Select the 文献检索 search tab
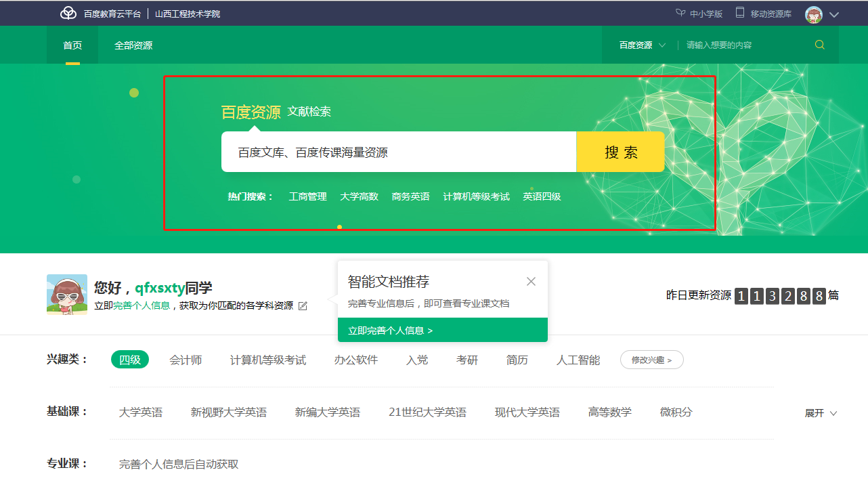868x491 pixels. pyautogui.click(x=309, y=112)
